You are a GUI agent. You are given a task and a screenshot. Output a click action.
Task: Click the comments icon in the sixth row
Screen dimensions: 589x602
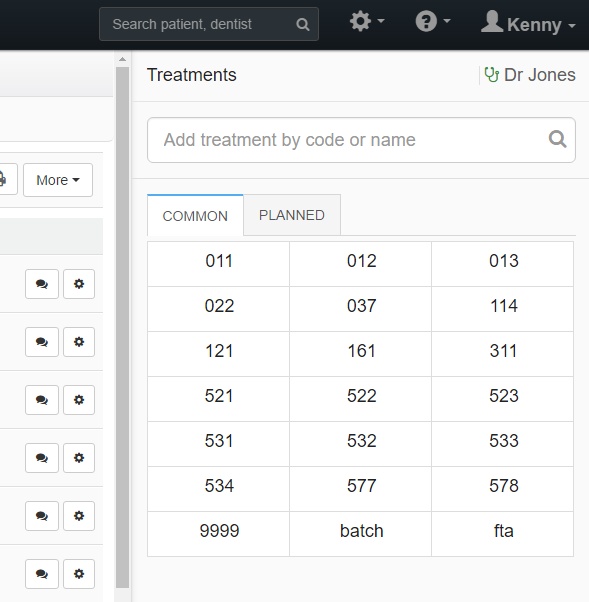(x=42, y=574)
